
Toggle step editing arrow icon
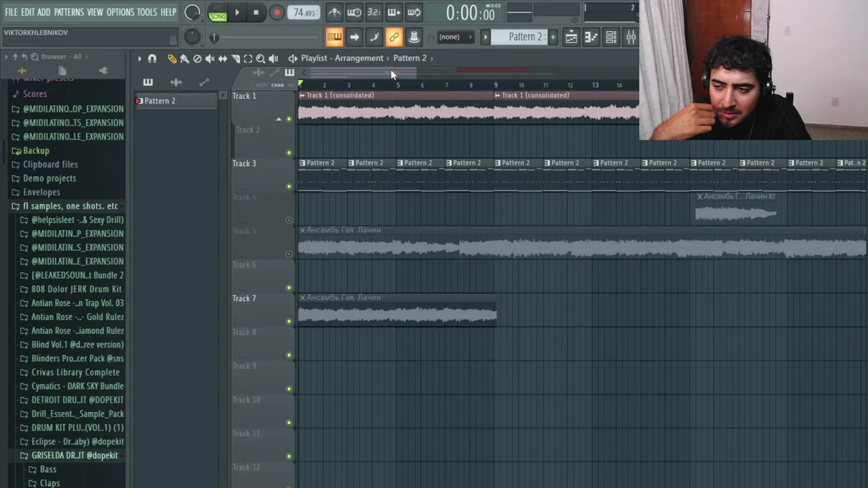(x=354, y=37)
